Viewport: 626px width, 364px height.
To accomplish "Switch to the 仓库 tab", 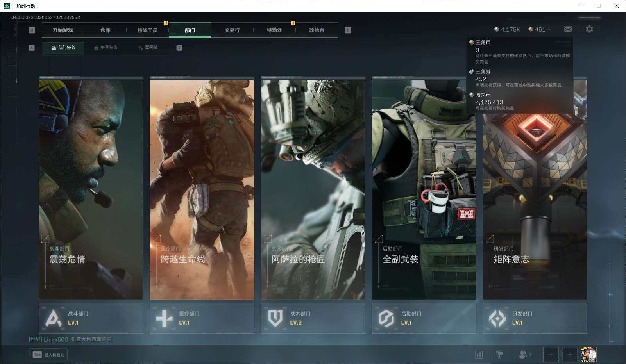I will pos(105,30).
